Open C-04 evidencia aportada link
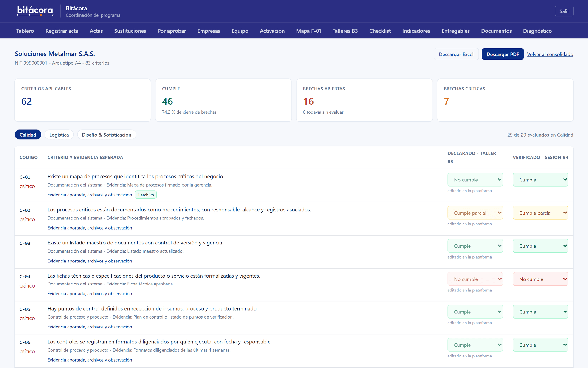 pyautogui.click(x=90, y=293)
